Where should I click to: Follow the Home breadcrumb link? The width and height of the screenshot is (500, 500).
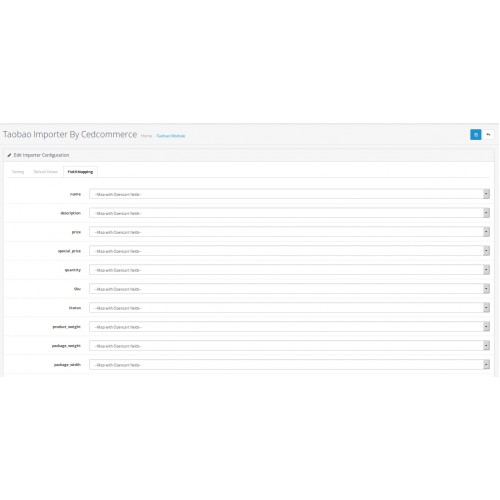click(146, 136)
